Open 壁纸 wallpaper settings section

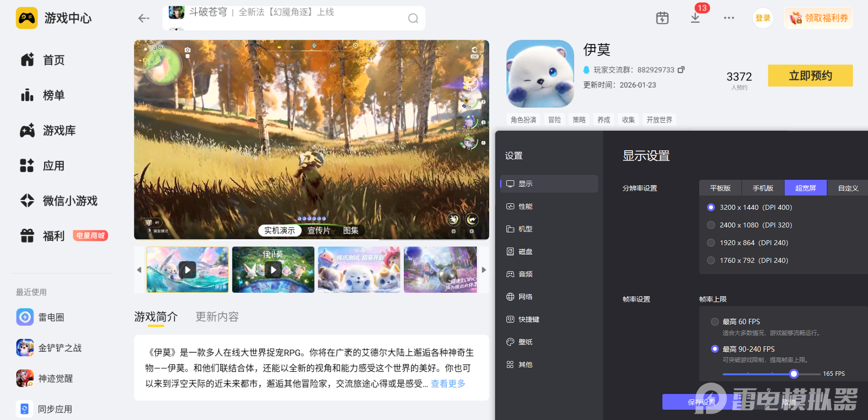[x=549, y=342]
